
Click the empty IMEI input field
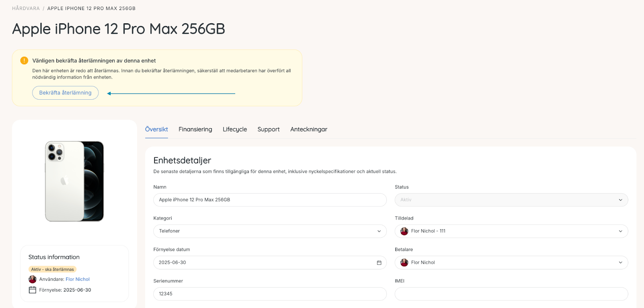511,294
